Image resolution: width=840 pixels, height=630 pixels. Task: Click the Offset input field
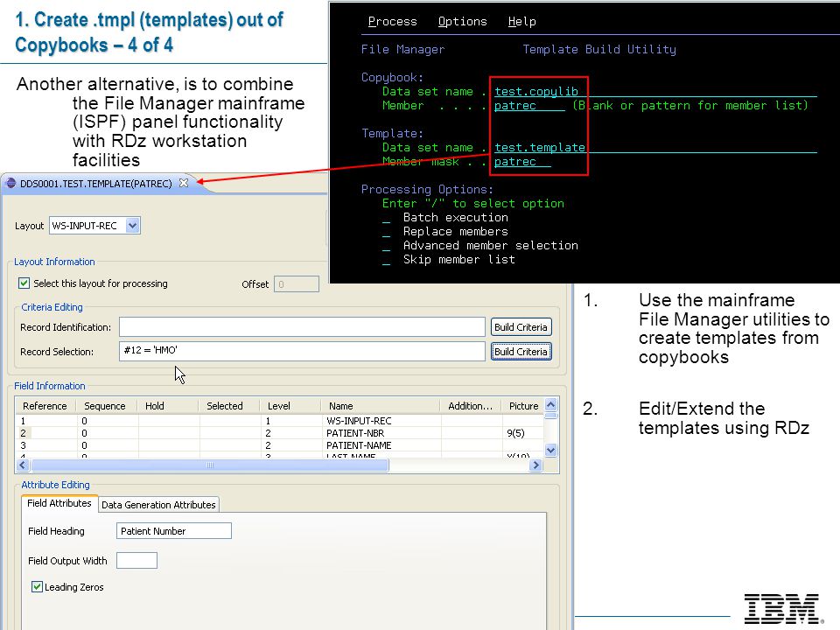(297, 283)
